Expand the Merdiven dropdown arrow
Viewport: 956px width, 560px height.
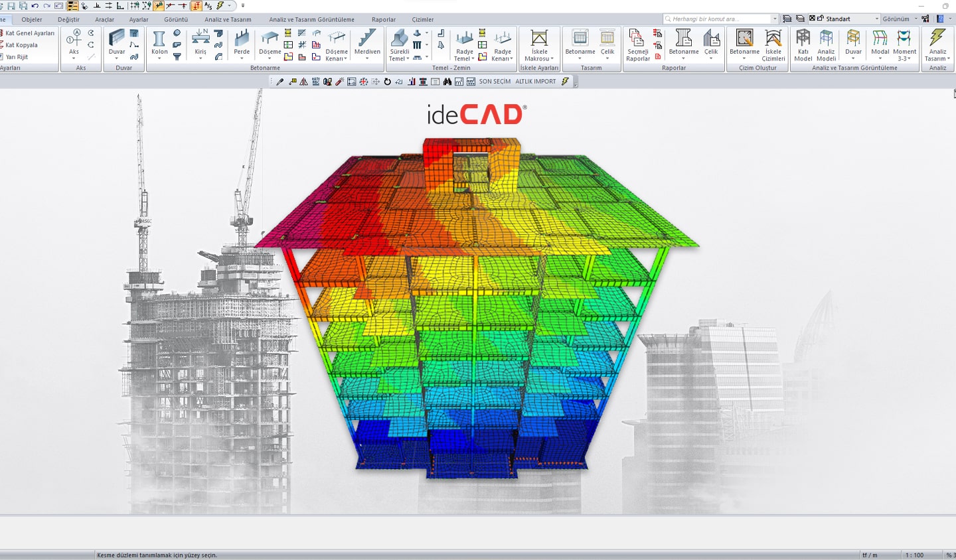(x=367, y=58)
